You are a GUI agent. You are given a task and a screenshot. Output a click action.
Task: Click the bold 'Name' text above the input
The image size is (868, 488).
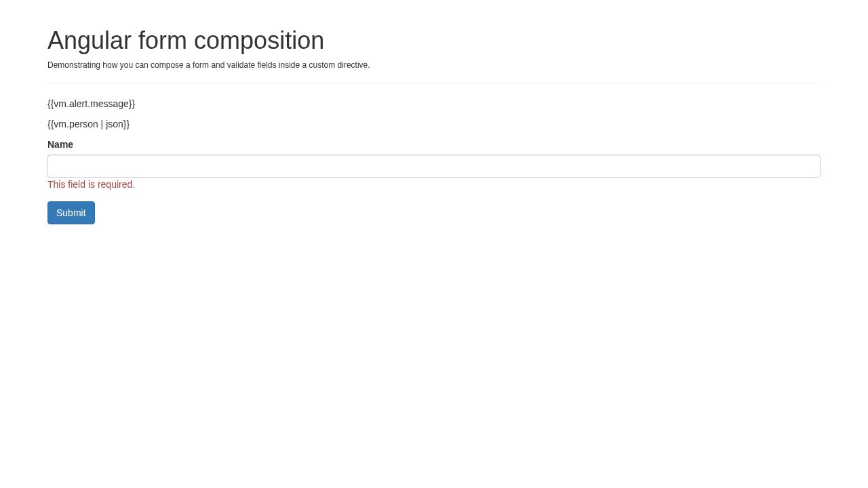[x=60, y=144]
